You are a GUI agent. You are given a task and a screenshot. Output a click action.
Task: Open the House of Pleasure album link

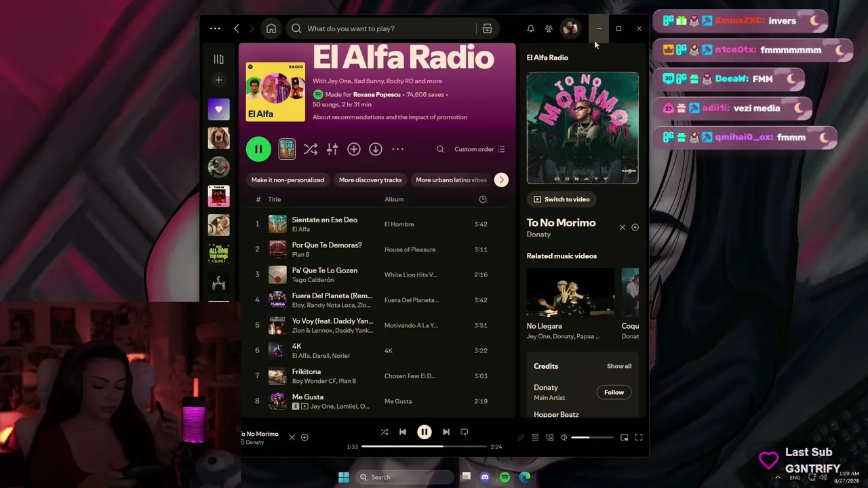point(410,249)
